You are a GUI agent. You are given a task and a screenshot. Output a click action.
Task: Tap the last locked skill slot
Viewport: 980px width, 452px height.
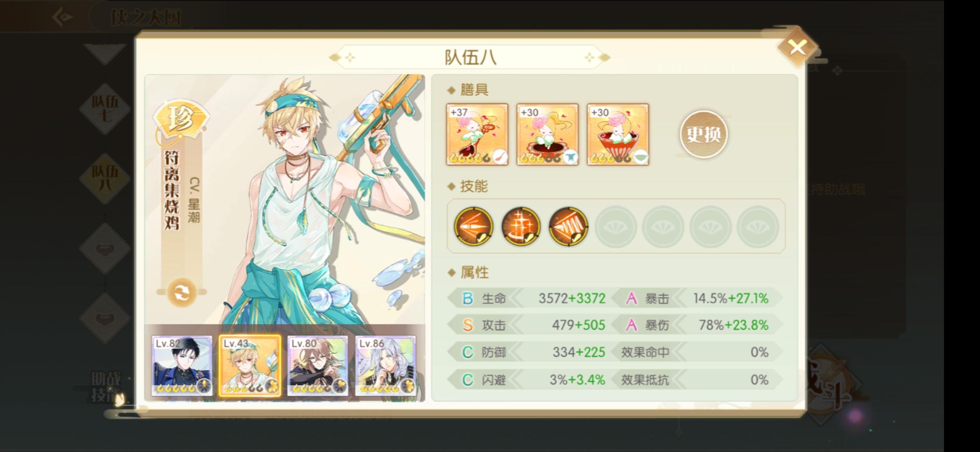[758, 226]
